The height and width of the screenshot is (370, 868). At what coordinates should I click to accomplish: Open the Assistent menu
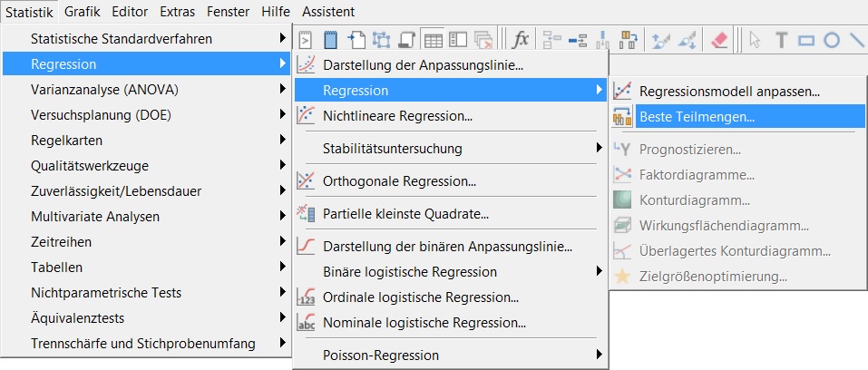click(328, 11)
